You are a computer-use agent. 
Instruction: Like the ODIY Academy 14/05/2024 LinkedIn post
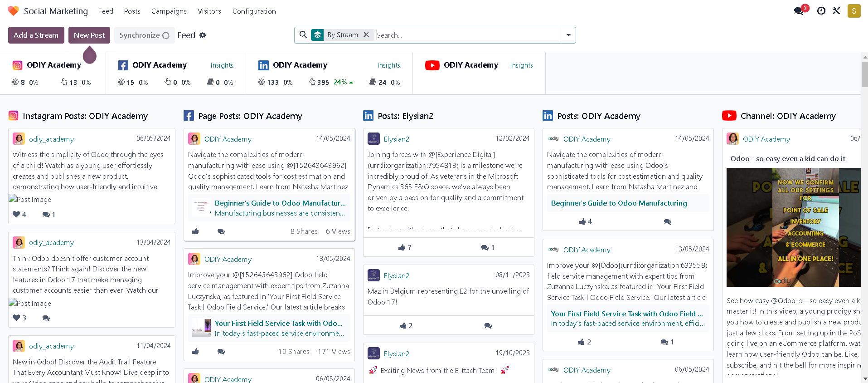[x=582, y=221]
